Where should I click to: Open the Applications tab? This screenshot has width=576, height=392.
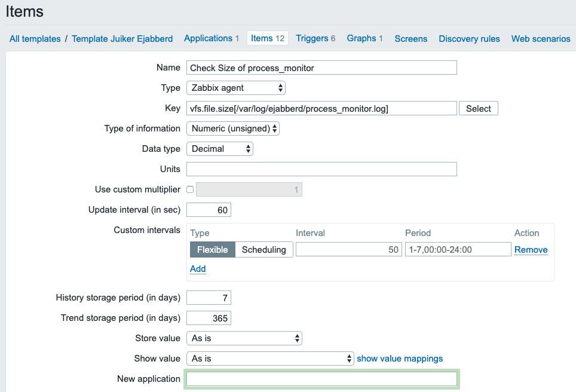tap(211, 38)
